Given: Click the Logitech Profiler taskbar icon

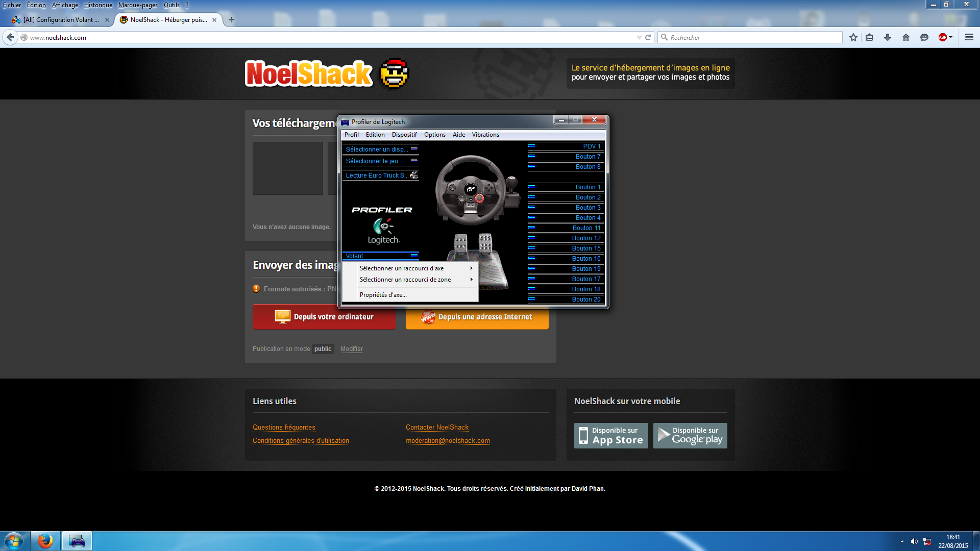Looking at the screenshot, I should [x=77, y=541].
